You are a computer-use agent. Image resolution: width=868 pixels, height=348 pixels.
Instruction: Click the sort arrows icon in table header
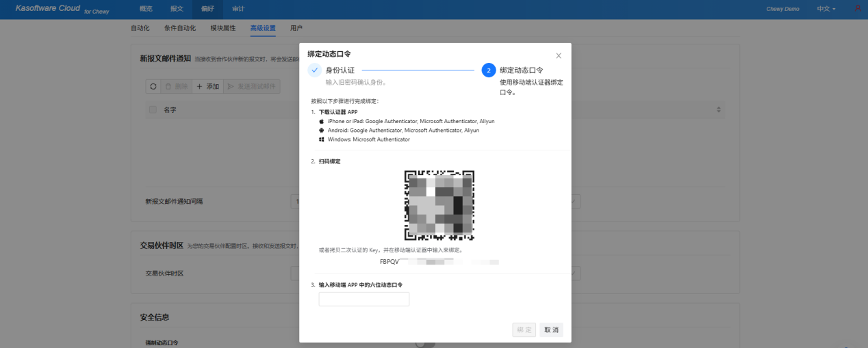719,109
